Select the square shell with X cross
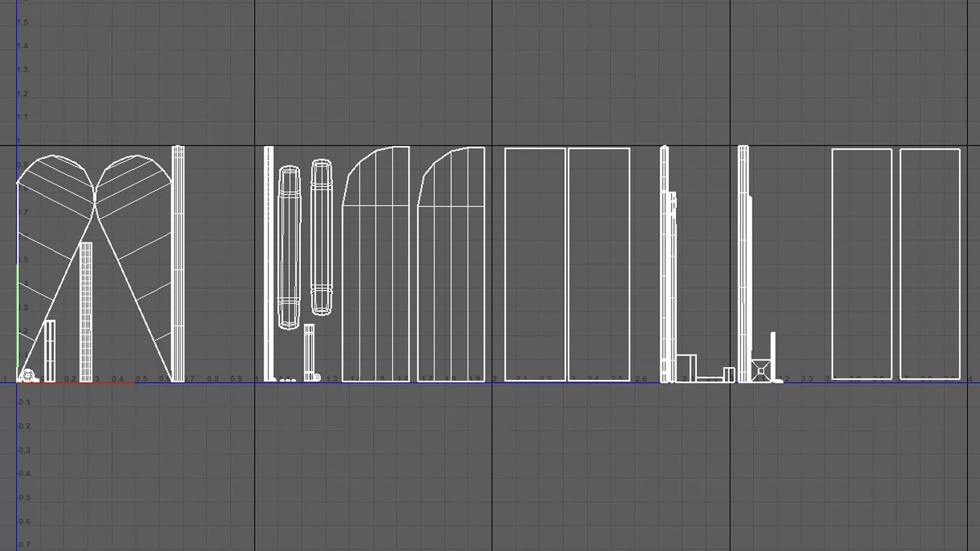This screenshot has height=551, width=980. point(761,370)
